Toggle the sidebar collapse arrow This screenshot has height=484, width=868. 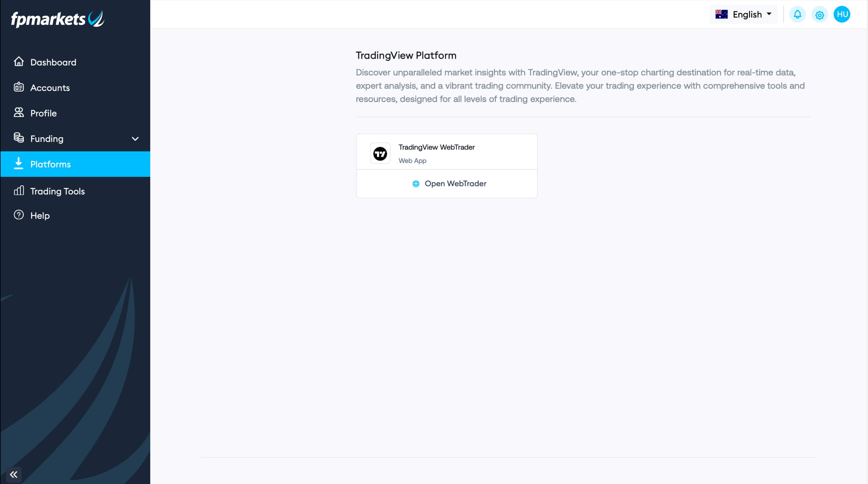pyautogui.click(x=13, y=474)
